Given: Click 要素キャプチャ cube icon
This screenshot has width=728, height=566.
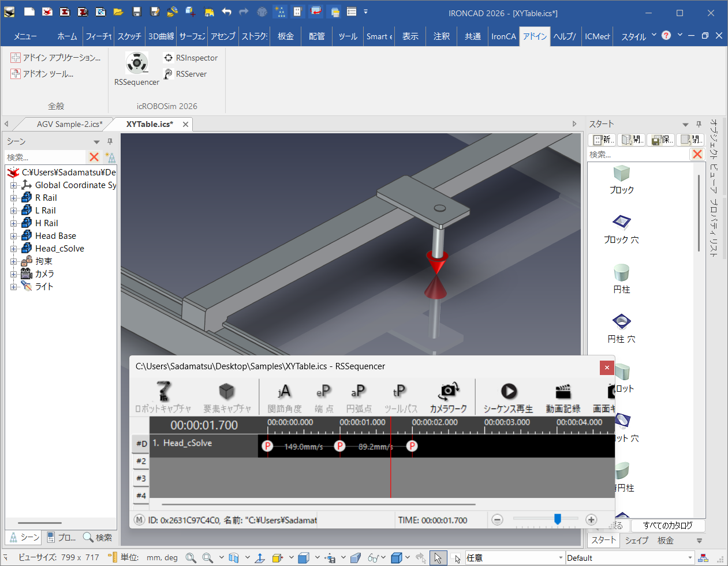Looking at the screenshot, I should click(227, 397).
